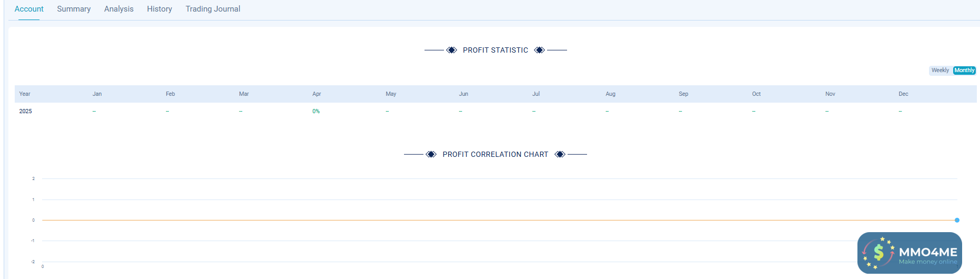The image size is (980, 279).
Task: Click the diamond icon right of PROFIT STATISTIC
Action: 539,50
